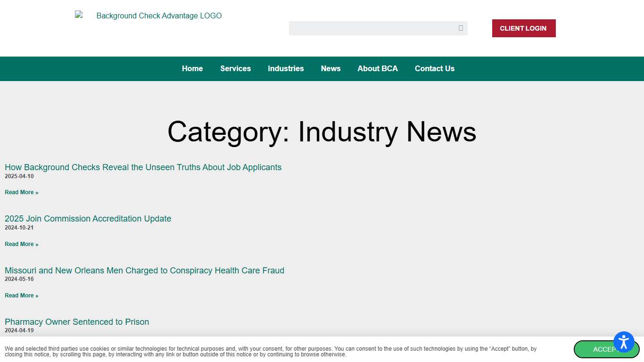
Task: Open the 2025 Join Commission Accreditation Update article
Action: tap(88, 219)
